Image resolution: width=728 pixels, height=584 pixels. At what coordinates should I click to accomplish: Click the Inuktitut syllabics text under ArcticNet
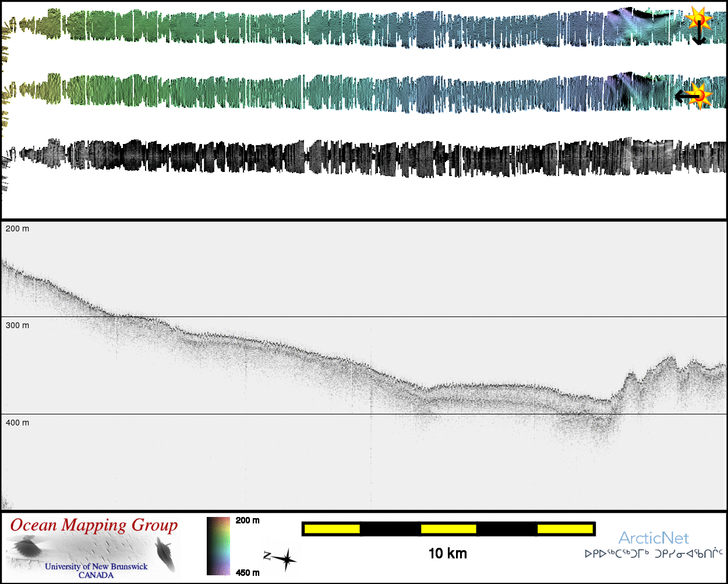click(x=653, y=554)
